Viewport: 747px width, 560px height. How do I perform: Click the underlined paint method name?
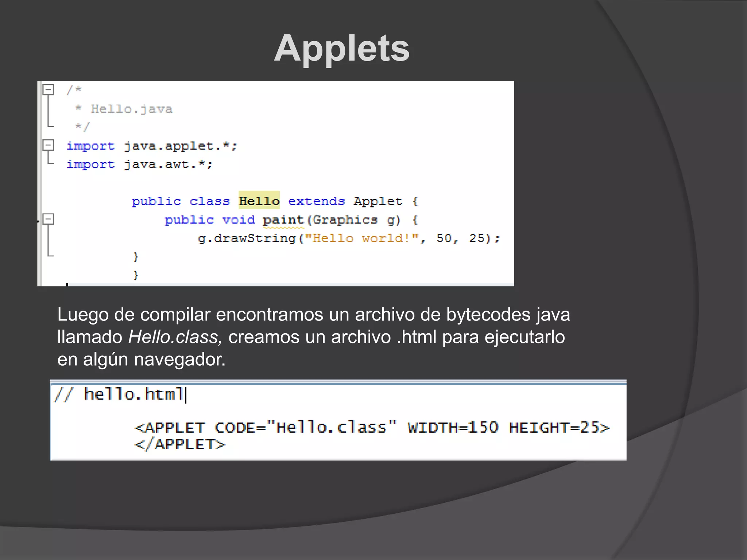pos(283,220)
